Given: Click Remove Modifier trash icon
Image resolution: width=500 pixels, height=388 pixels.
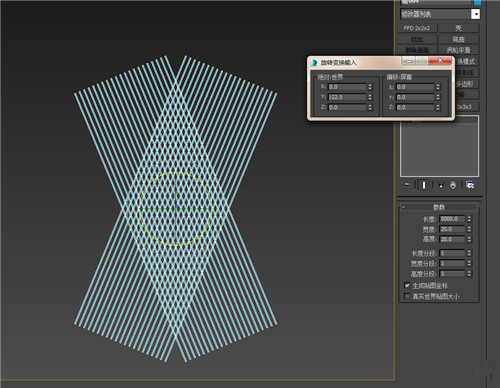Looking at the screenshot, I should [453, 185].
